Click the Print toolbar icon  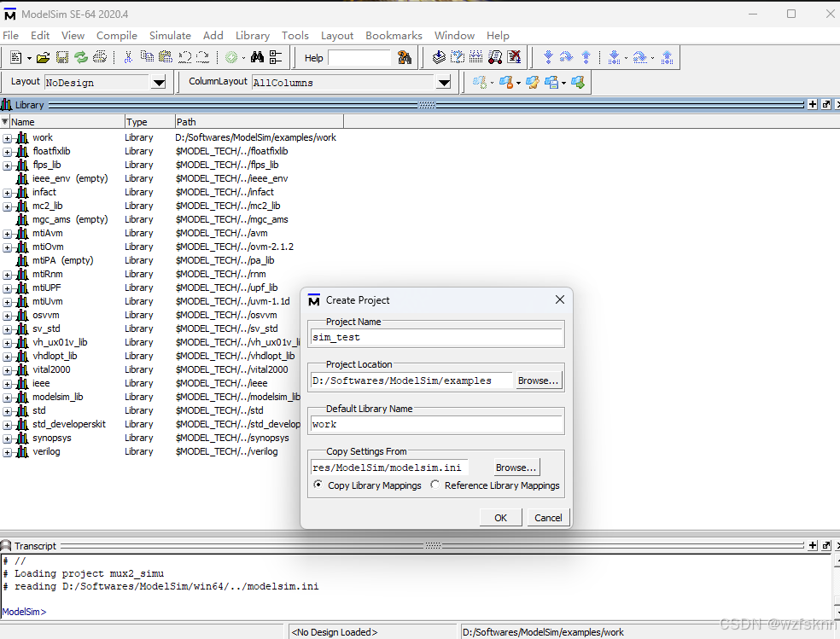click(100, 57)
